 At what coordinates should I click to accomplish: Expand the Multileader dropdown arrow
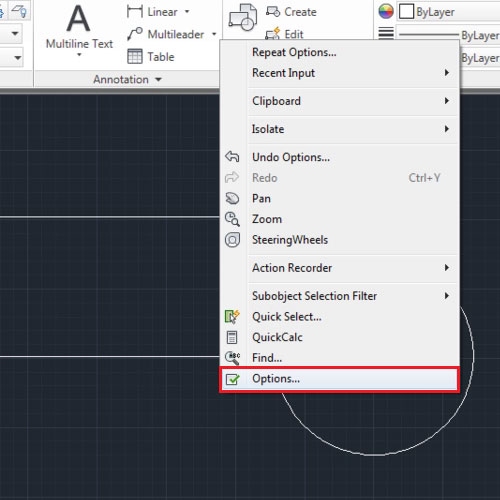click(x=214, y=34)
